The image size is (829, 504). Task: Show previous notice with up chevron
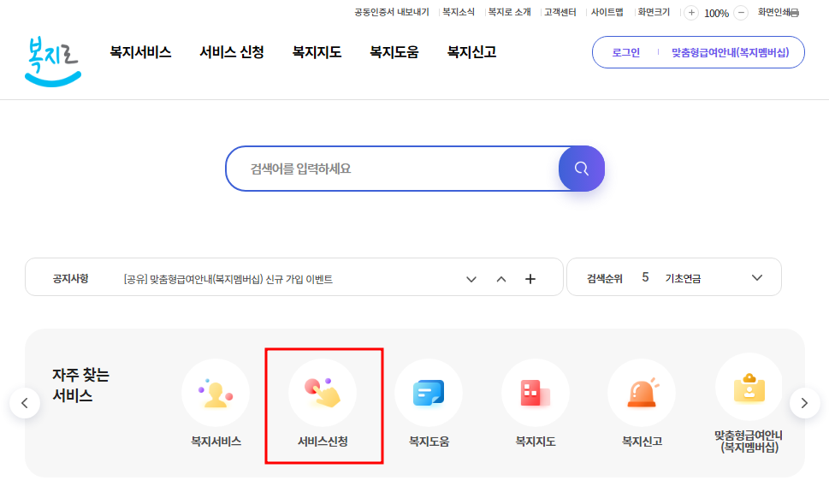pos(501,279)
